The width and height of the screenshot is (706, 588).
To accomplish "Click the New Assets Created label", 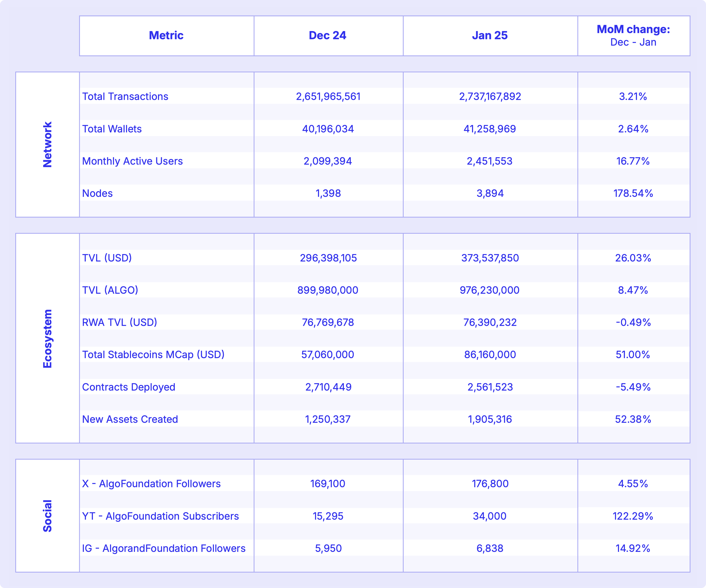I will pos(130,419).
